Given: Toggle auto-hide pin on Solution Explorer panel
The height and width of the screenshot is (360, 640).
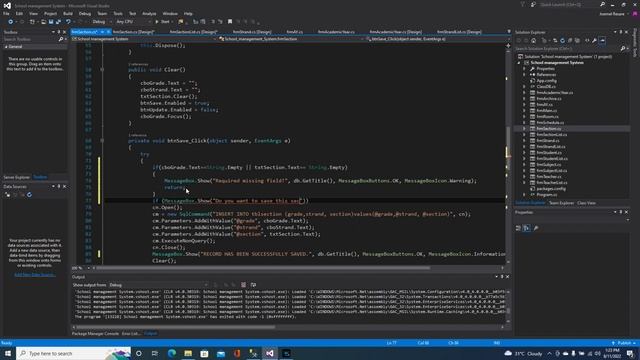Looking at the screenshot, I should 621,32.
